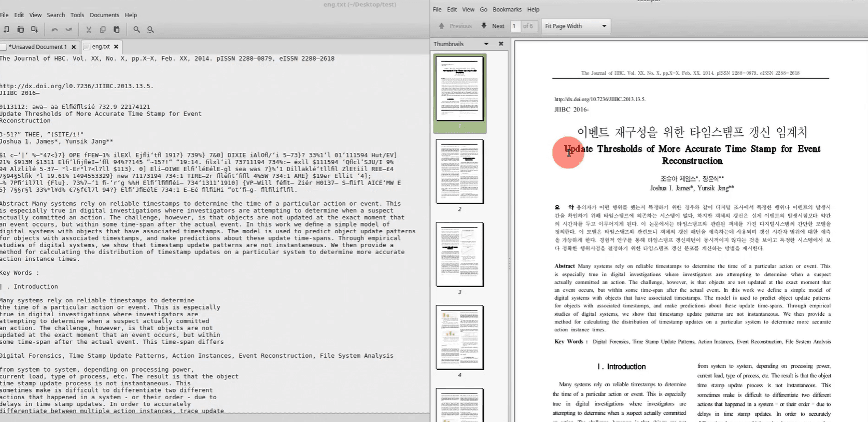Open PDF viewer Help menu
The width and height of the screenshot is (868, 422).
pos(534,9)
